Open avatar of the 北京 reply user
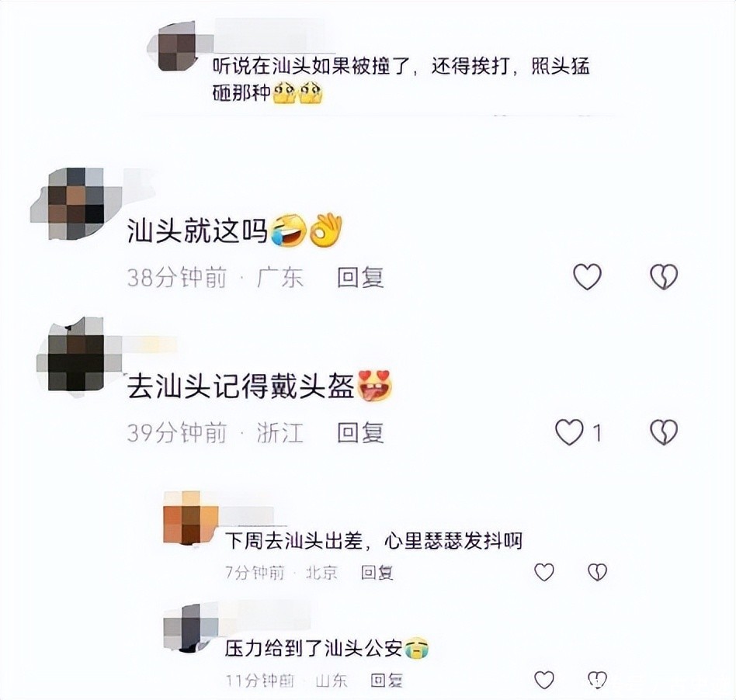The height and width of the screenshot is (700, 736). [190, 518]
